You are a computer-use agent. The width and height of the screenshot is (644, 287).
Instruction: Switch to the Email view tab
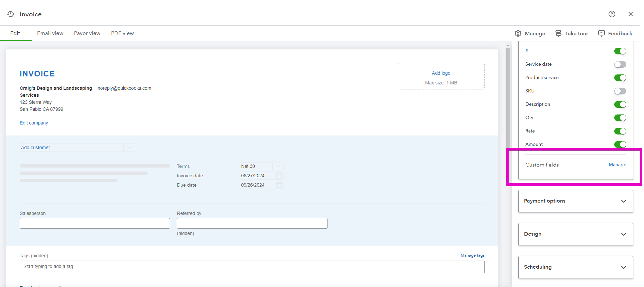coord(50,33)
